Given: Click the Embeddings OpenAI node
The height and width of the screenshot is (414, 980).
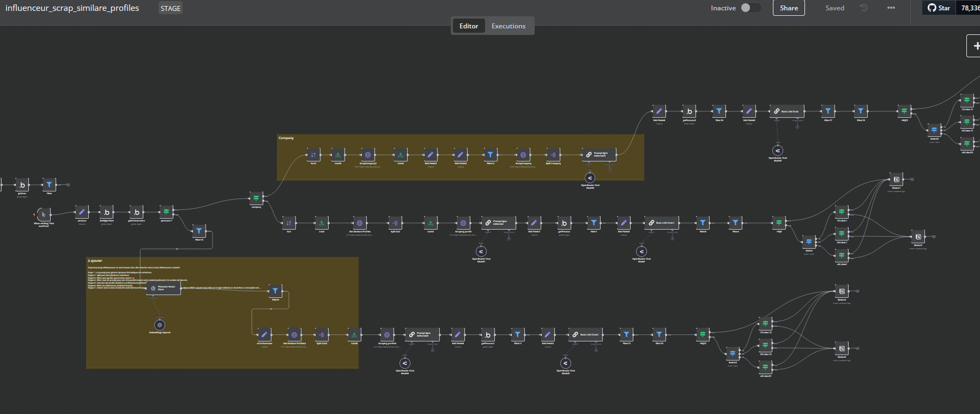Looking at the screenshot, I should click(160, 325).
